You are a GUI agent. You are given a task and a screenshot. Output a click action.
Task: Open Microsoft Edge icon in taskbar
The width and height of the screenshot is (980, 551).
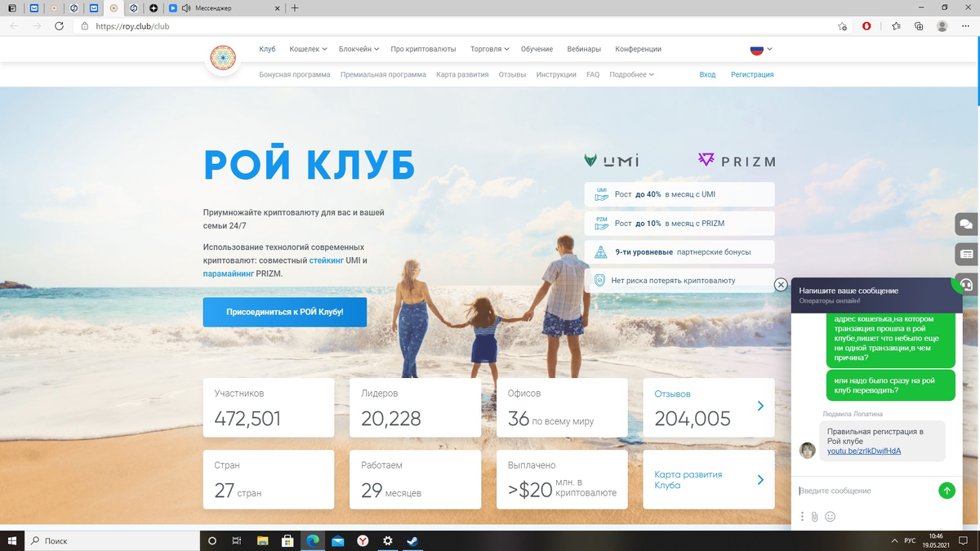(312, 540)
